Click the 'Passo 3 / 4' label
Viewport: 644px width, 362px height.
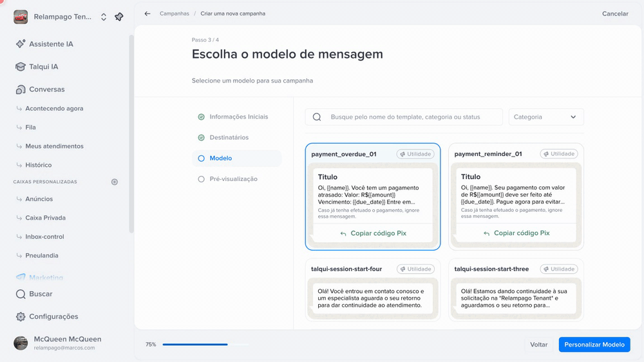[205, 40]
